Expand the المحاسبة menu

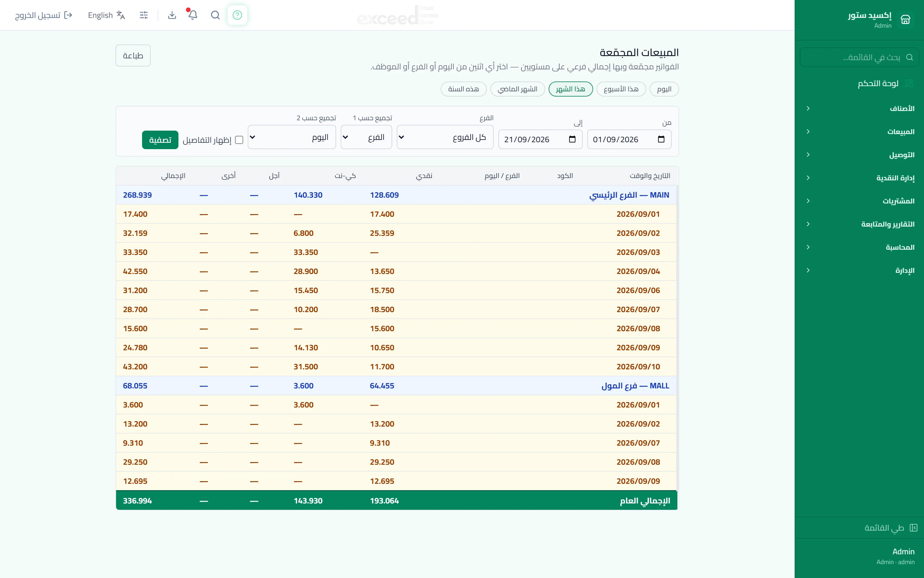click(x=859, y=247)
